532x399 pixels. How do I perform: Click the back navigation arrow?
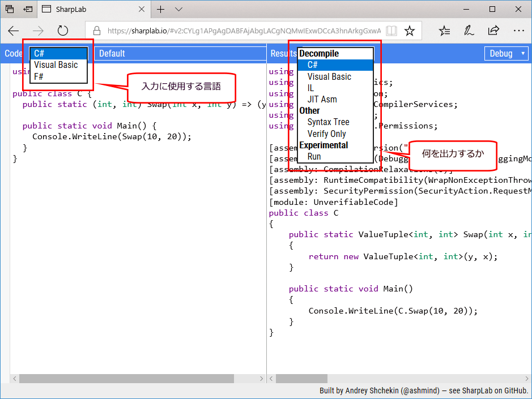(x=14, y=31)
